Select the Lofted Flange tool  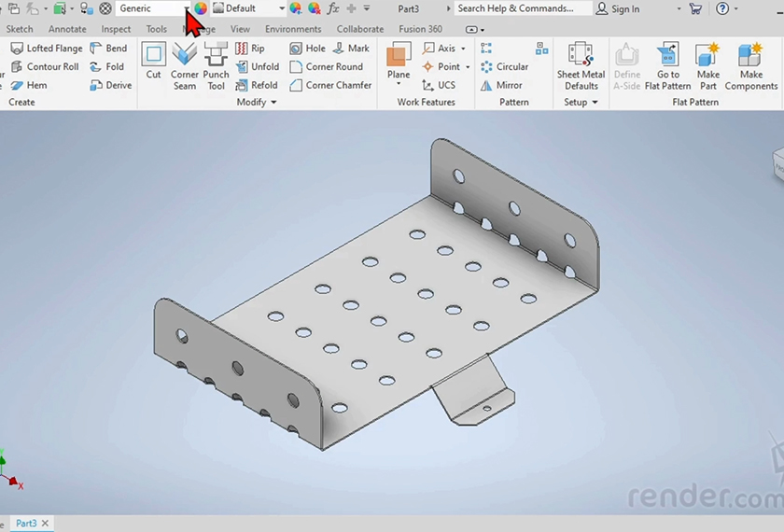tap(46, 49)
